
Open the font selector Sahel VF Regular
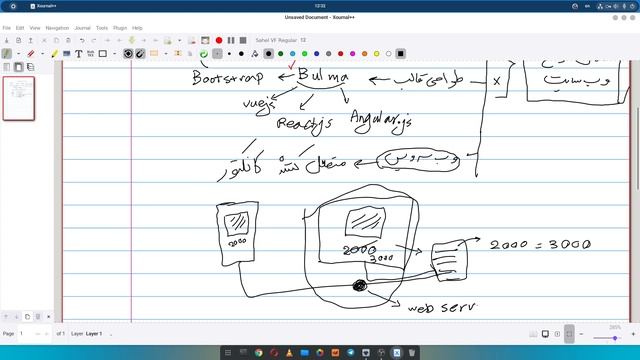coord(281,40)
